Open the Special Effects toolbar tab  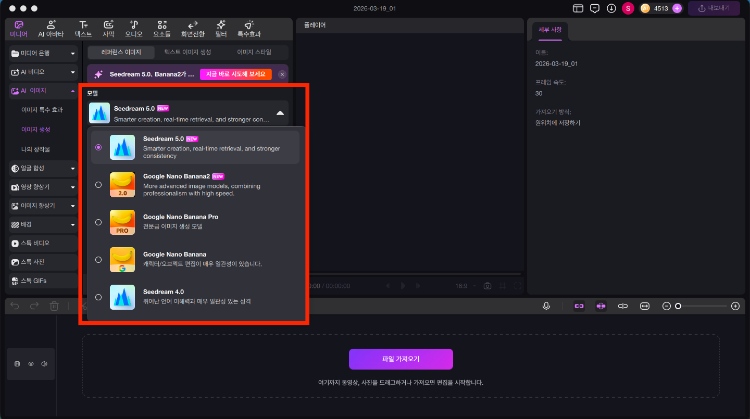coord(249,29)
